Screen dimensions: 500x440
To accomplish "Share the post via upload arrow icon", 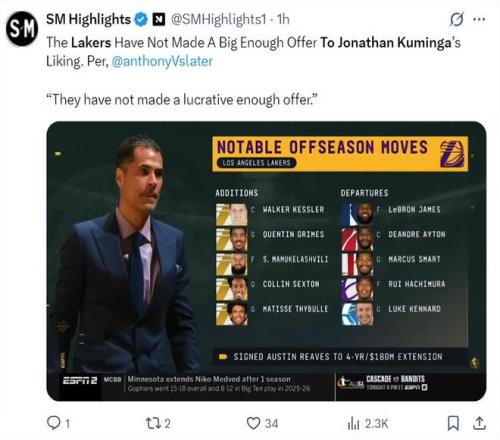I will pyautogui.click(x=479, y=423).
